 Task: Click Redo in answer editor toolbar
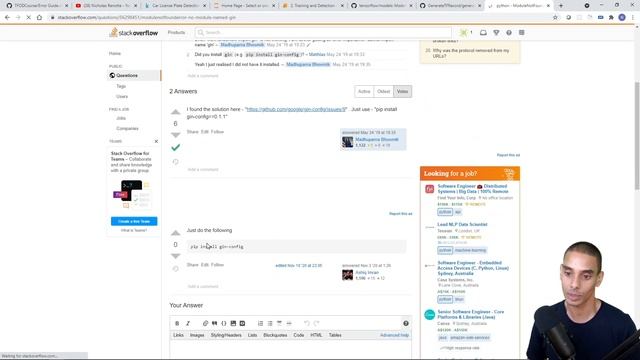point(316,323)
